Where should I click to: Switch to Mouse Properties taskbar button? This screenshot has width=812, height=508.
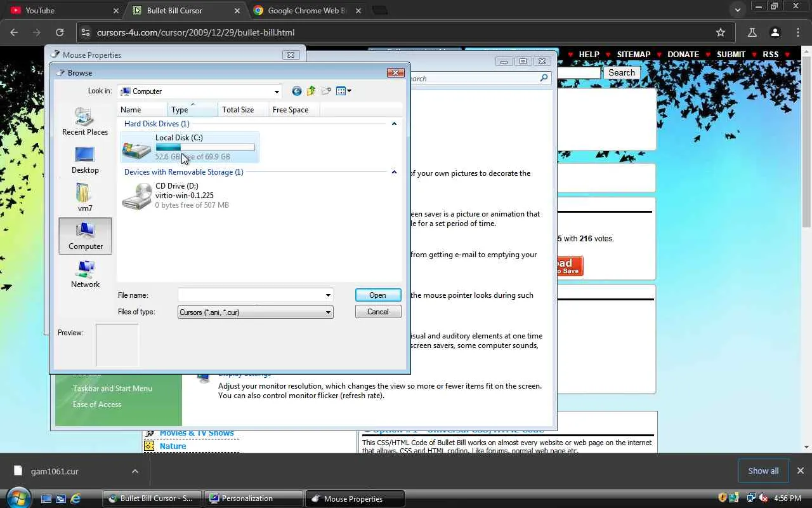pos(355,498)
